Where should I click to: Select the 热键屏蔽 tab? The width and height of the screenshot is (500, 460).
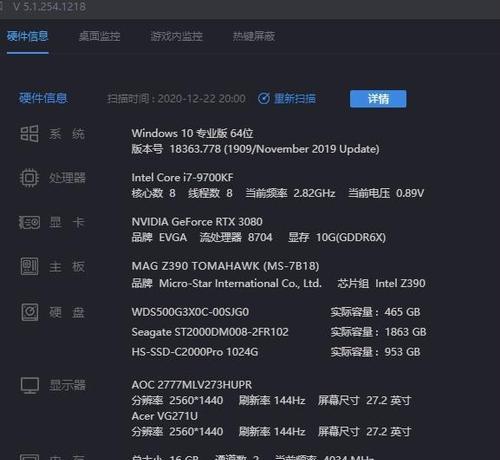coord(254,36)
